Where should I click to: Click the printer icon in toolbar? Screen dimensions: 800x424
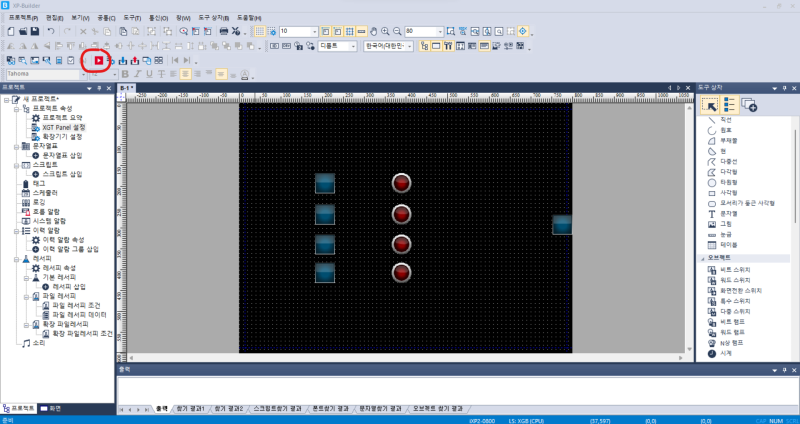click(223, 31)
